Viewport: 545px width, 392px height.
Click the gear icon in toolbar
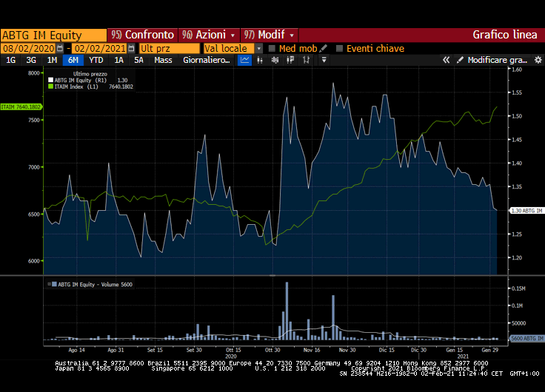(538, 60)
